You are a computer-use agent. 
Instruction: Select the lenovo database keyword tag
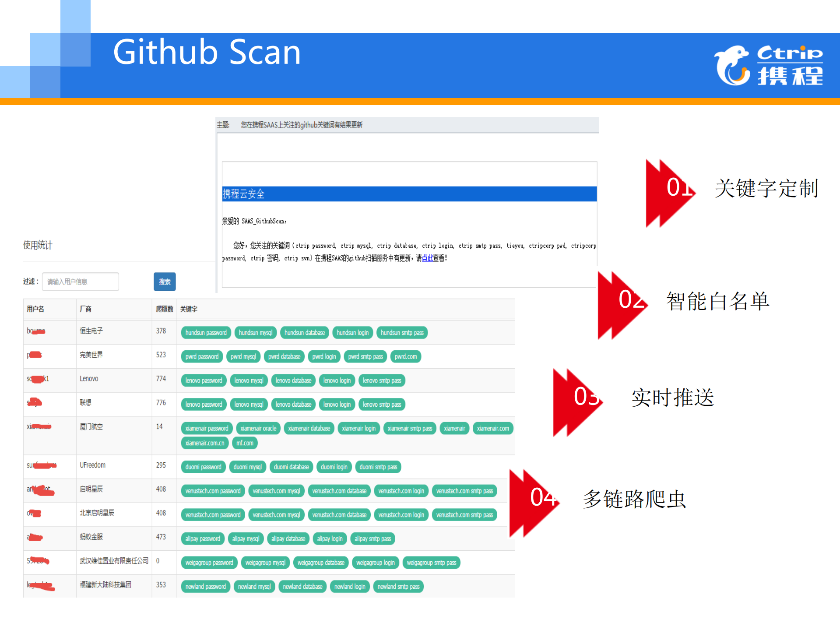293,380
